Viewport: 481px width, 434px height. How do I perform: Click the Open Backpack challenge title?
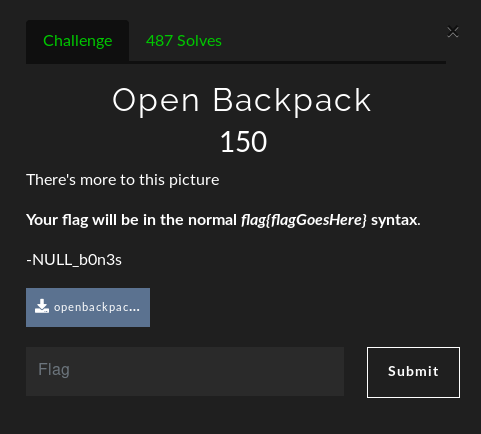coord(242,100)
